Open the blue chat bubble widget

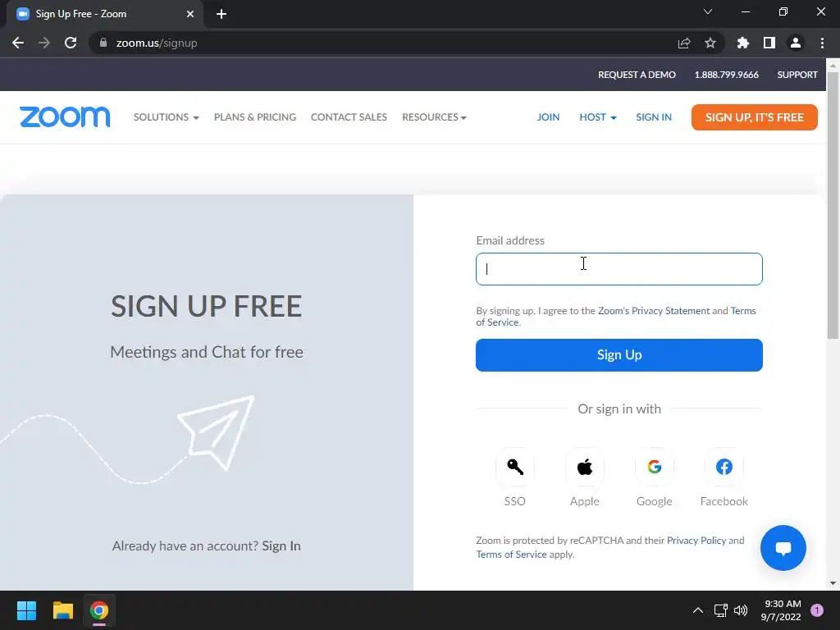783,547
